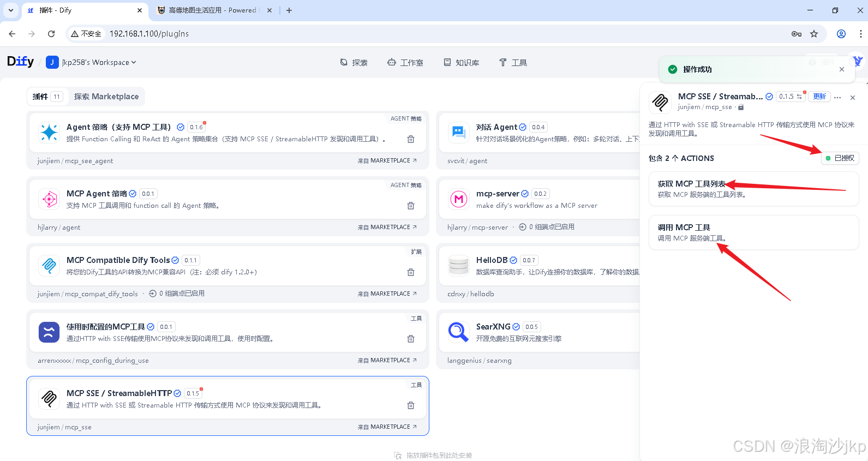868x461 pixels.
Task: Click the 对话 Agent plugin icon
Action: [x=459, y=133]
